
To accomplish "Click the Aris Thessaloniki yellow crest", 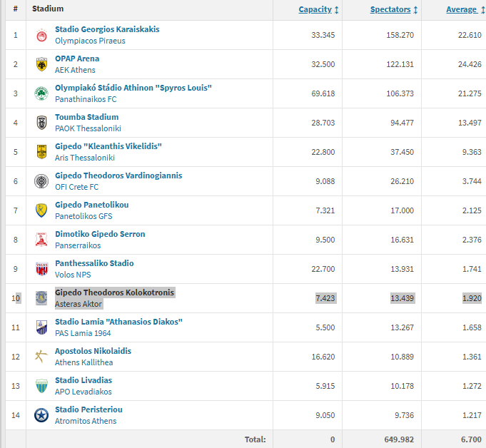I will tap(41, 152).
